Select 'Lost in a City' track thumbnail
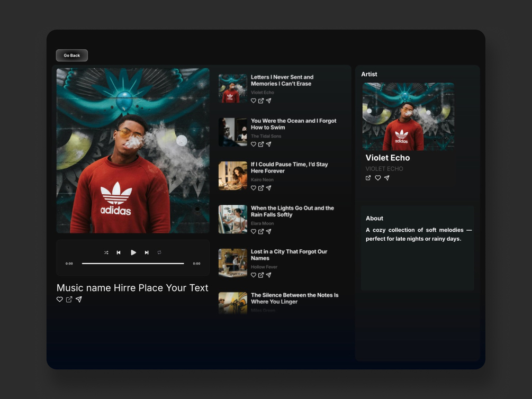This screenshot has height=399, width=532. [x=233, y=263]
